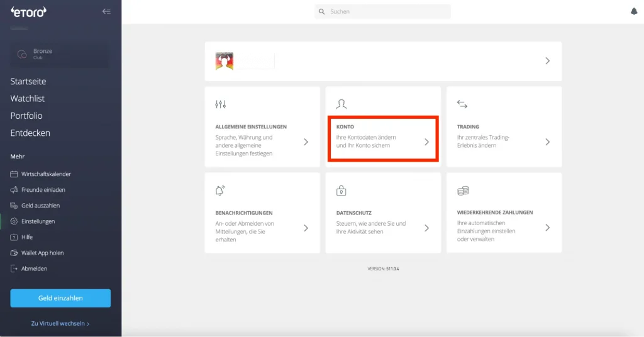The height and width of the screenshot is (337, 644).
Task: Click the sliders icon for general settings
Action: pos(220,104)
